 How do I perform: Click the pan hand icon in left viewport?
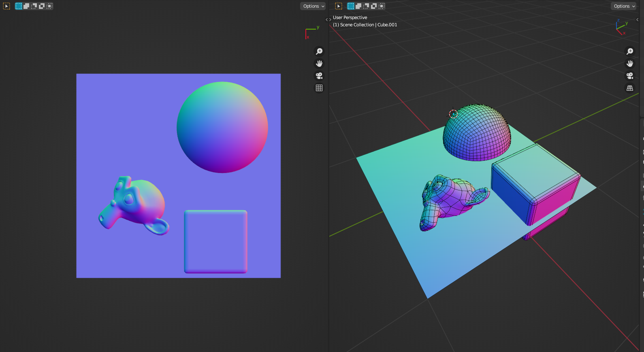pyautogui.click(x=319, y=64)
